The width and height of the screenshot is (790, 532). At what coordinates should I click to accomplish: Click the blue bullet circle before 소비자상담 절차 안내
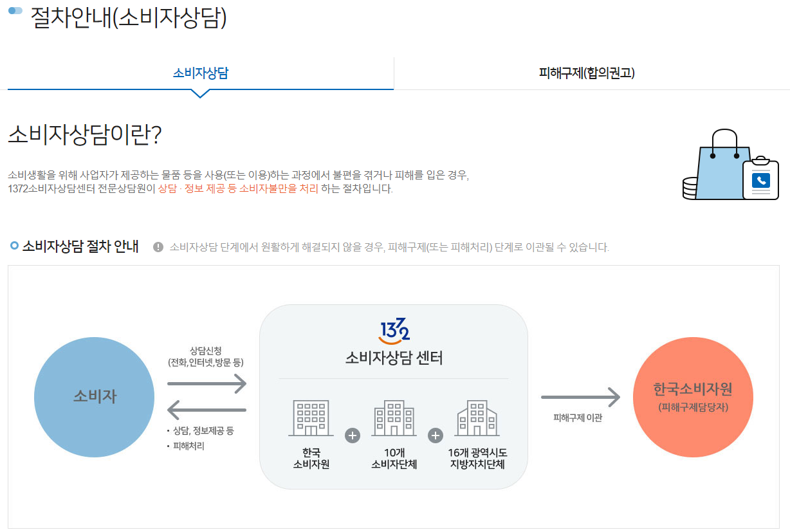point(14,246)
